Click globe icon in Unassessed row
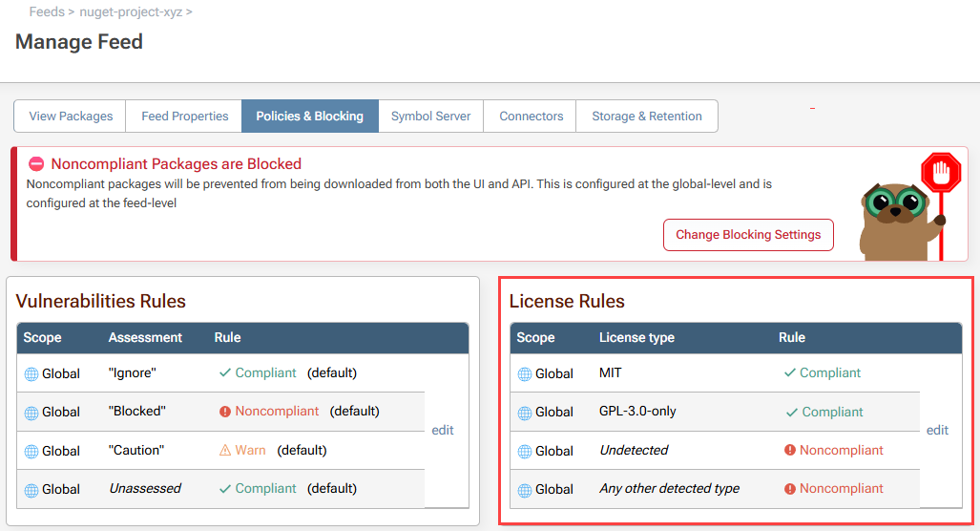Viewport: 980px width, 531px height. point(31,490)
